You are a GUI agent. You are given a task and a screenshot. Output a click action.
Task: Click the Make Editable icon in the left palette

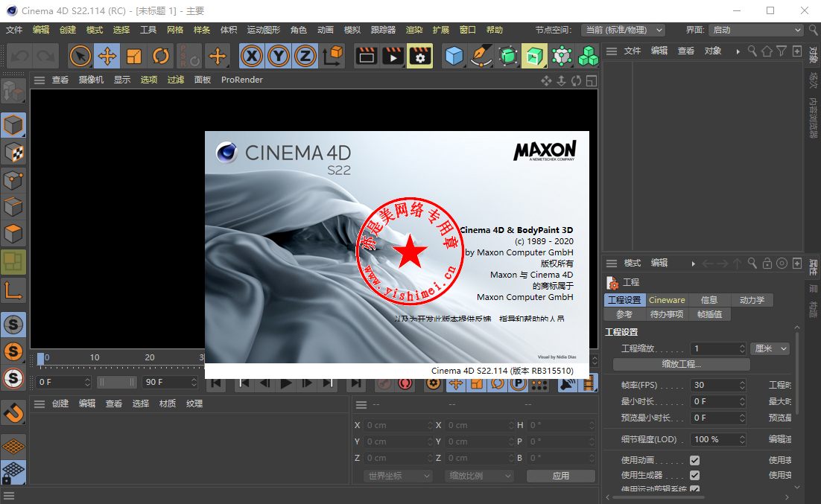[13, 92]
